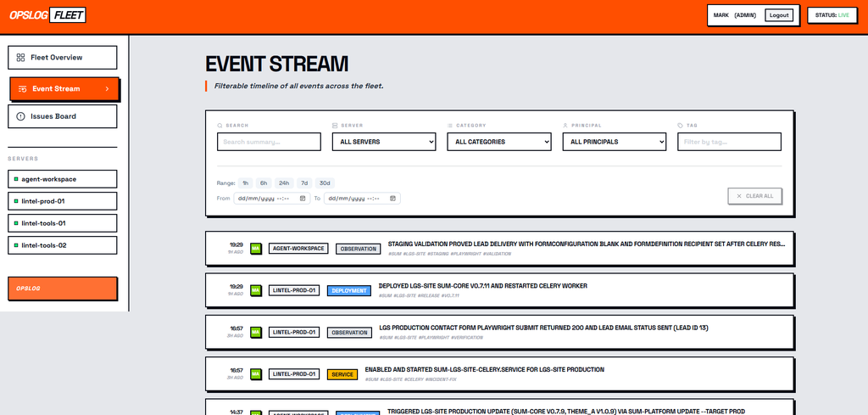868x415 pixels.
Task: Go to the Issues Board
Action: click(x=63, y=116)
